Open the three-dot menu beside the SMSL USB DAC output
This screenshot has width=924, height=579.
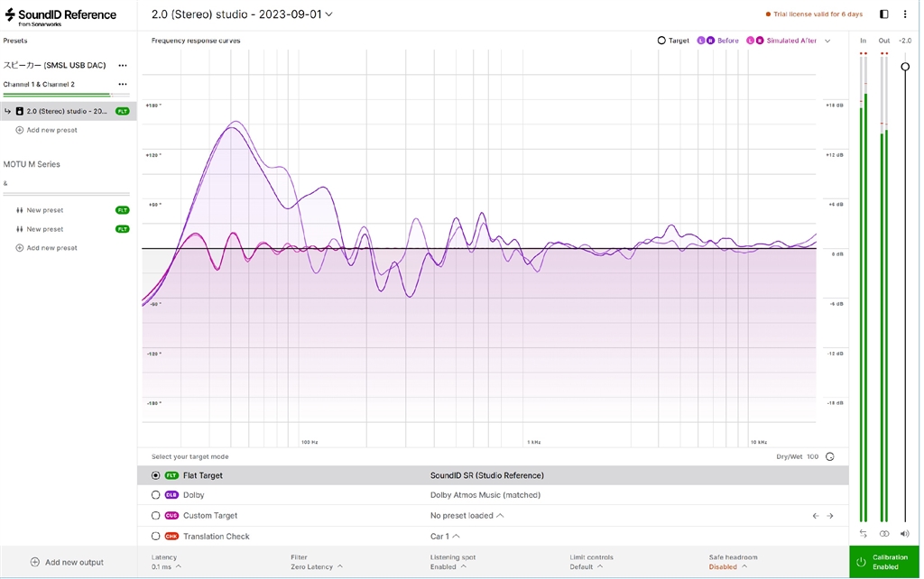[123, 65]
